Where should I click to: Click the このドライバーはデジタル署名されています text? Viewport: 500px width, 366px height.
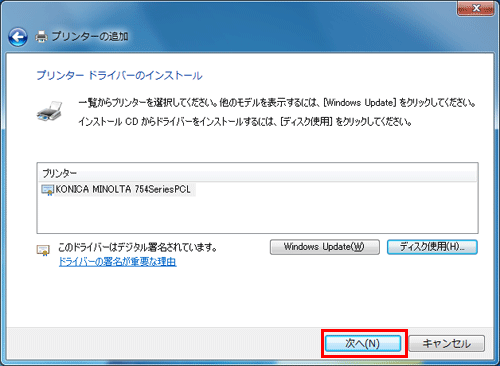(138, 247)
